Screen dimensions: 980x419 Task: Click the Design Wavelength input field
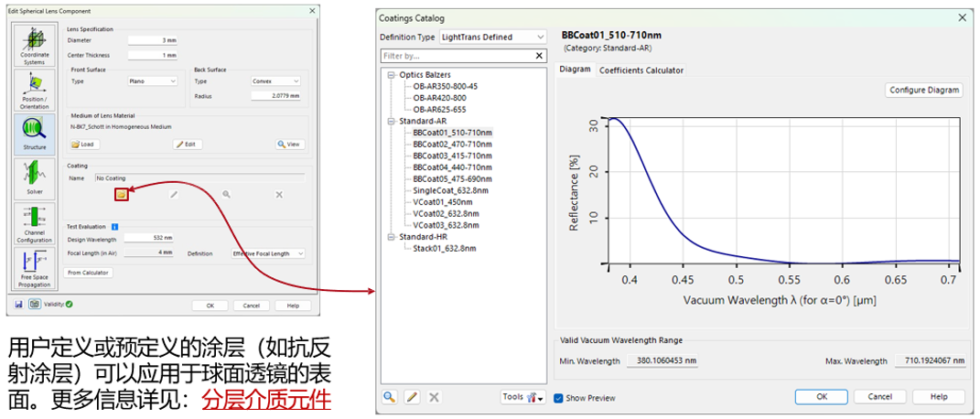coord(149,238)
